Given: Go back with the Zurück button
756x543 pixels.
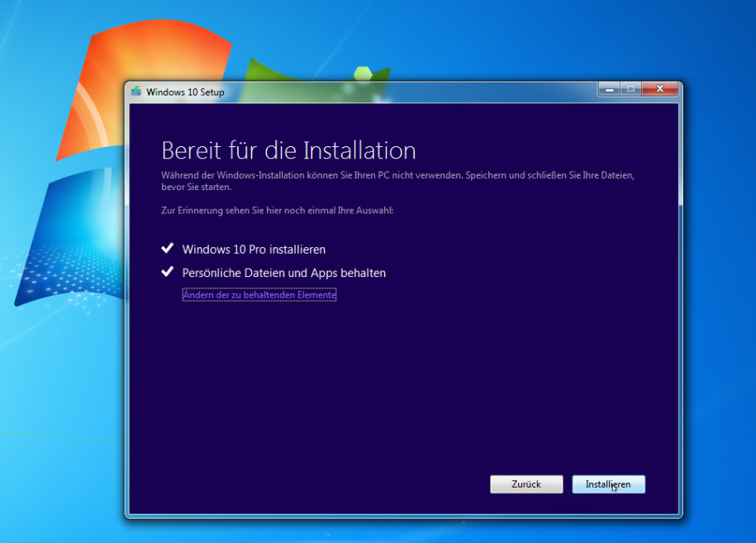Looking at the screenshot, I should (x=526, y=484).
